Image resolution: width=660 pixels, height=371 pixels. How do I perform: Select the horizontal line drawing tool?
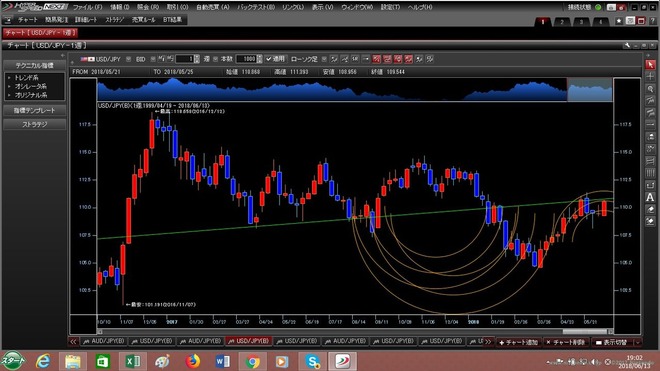click(650, 125)
